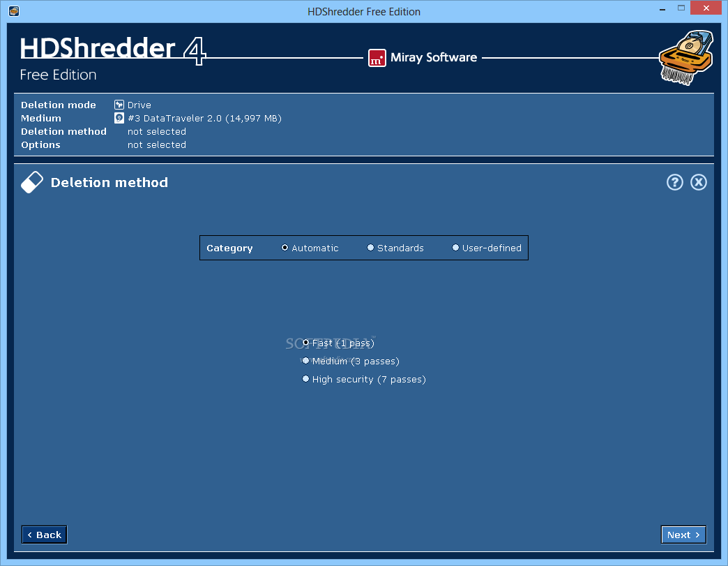Image resolution: width=728 pixels, height=566 pixels.
Task: Choose High security (7 passes) method
Action: tap(364, 379)
